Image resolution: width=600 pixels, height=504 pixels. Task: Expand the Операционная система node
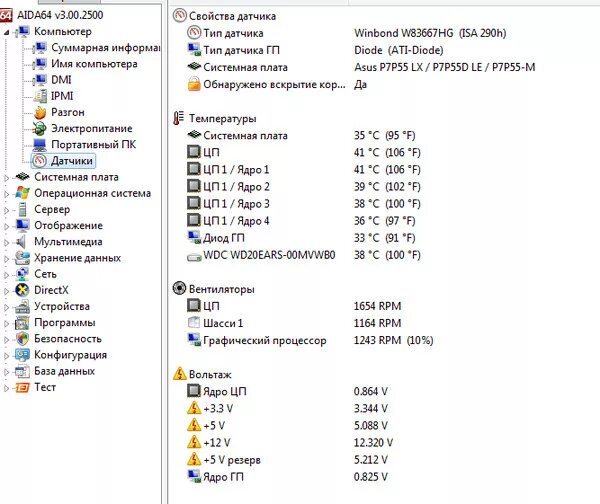click(8, 194)
